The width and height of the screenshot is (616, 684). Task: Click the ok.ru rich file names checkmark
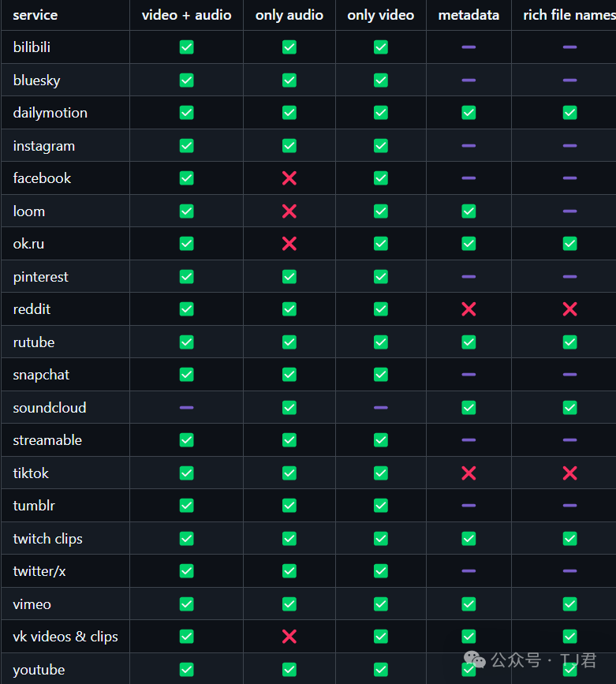tap(569, 244)
